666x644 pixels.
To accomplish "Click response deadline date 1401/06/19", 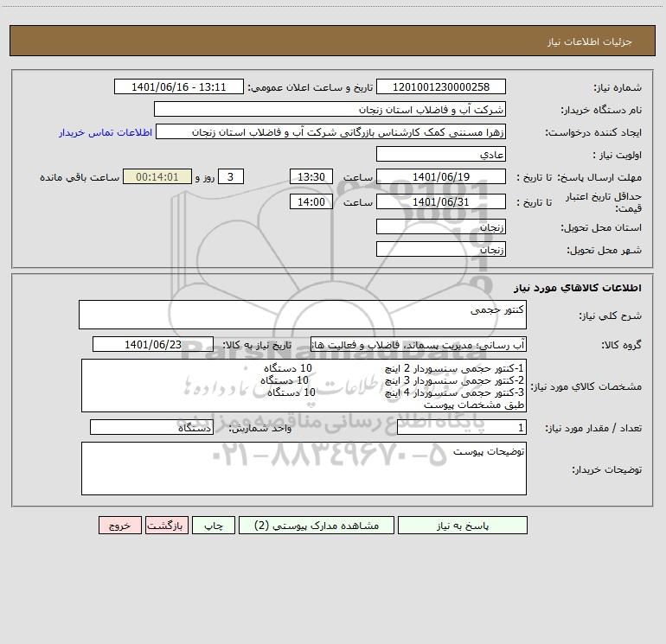I will (441, 176).
